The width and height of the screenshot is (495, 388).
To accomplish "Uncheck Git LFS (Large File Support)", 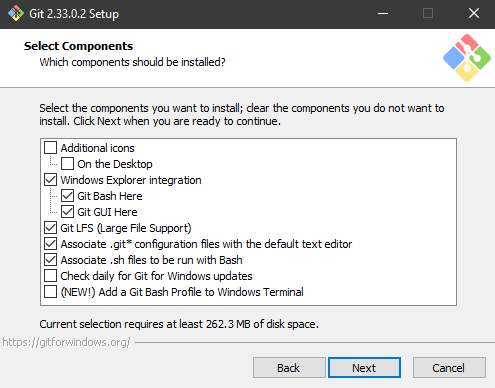I will 51,228.
